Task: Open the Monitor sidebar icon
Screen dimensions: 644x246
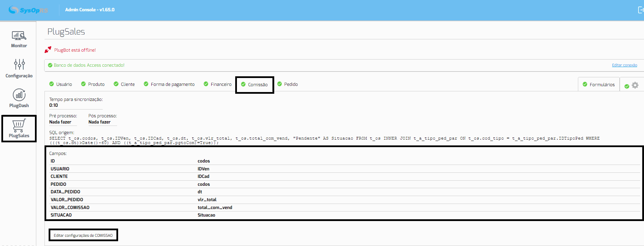Action: (x=19, y=36)
